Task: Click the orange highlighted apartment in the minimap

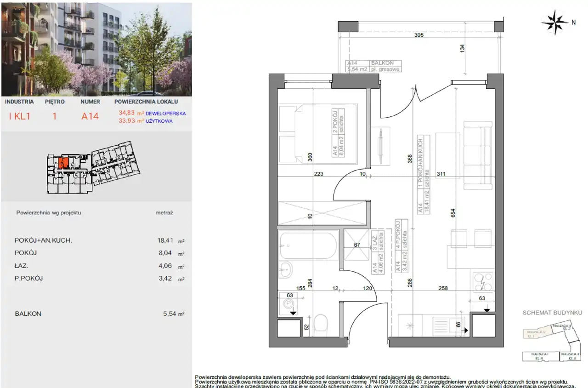Action: tap(65, 163)
